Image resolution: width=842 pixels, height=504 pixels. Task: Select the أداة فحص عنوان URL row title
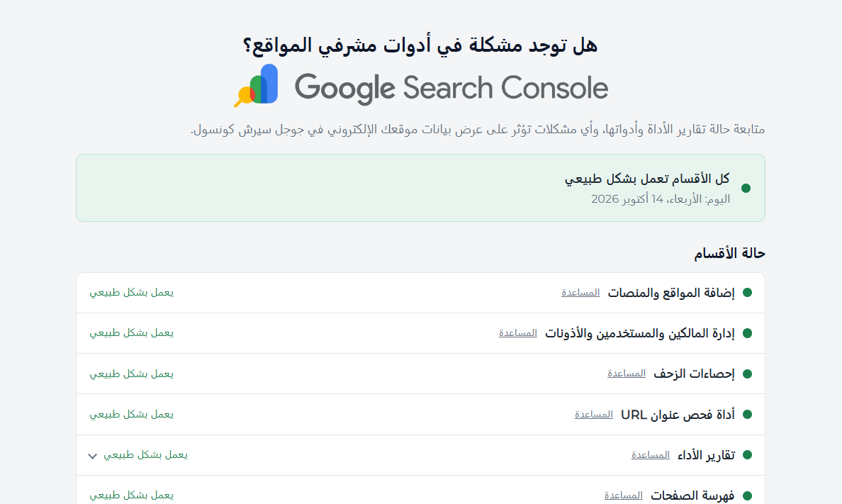(x=678, y=414)
